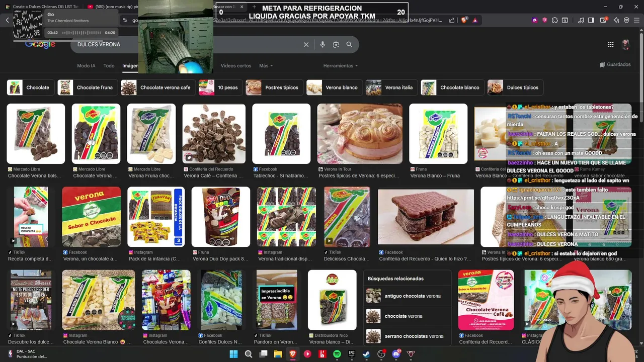Screen dimensions: 644x362
Task: Open Imprescindible en Verona TikTok video
Action: (x=277, y=300)
